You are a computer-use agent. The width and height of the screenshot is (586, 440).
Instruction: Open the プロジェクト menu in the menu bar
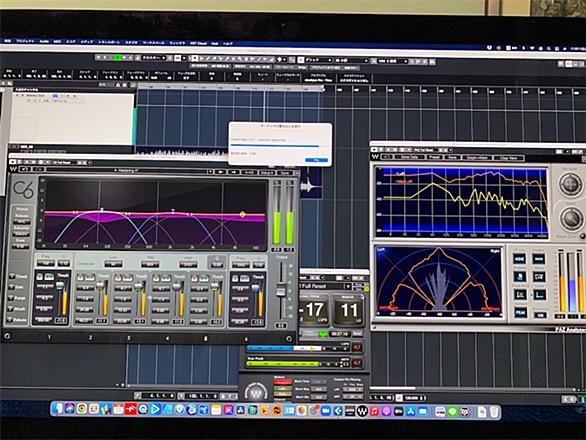point(26,41)
